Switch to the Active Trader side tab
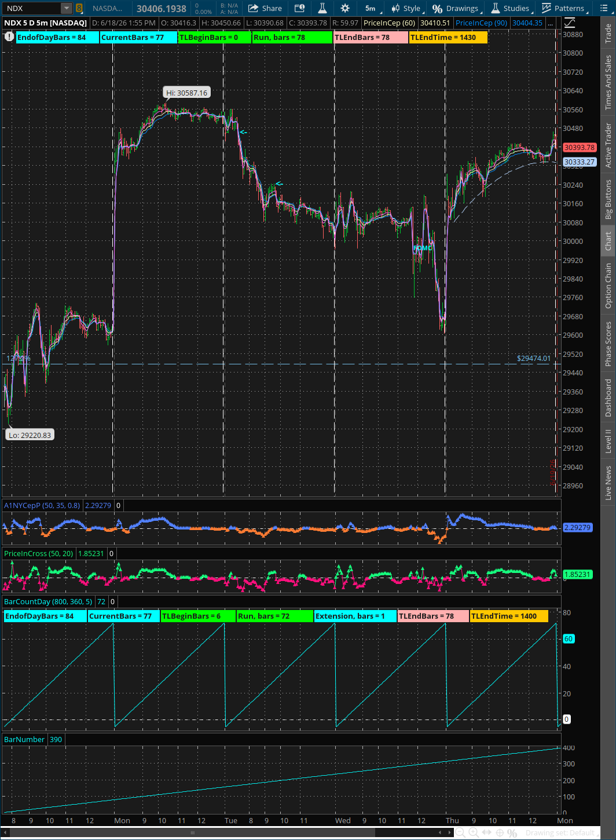Viewport: 616px width, 840px height. [608, 145]
